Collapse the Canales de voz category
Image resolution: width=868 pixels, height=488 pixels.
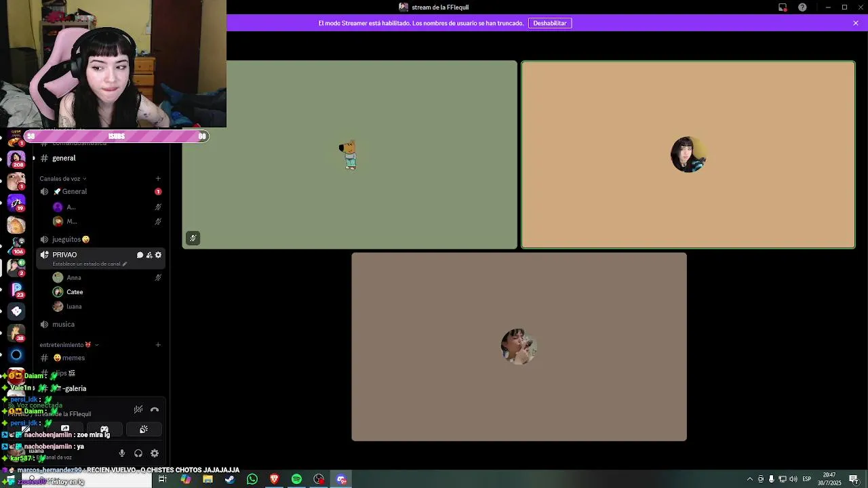[x=63, y=179]
